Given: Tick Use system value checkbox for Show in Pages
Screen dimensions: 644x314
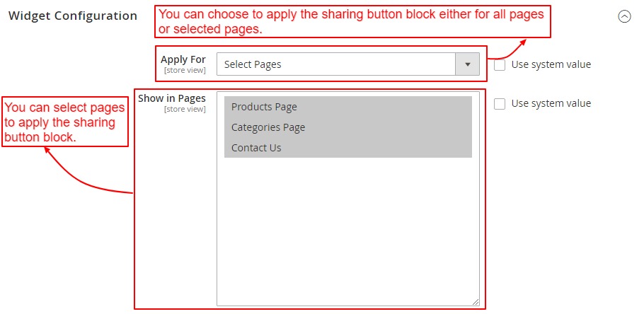Looking at the screenshot, I should [500, 104].
